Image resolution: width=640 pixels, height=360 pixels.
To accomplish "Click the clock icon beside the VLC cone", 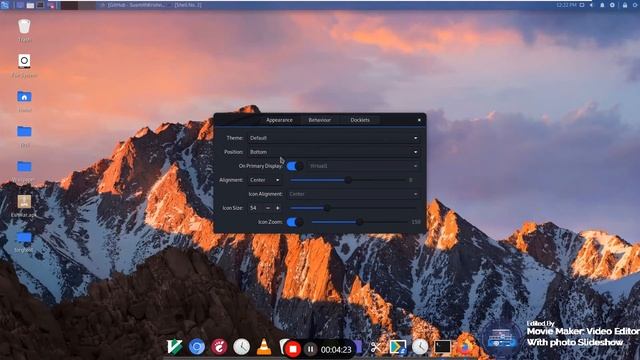I will click(x=241, y=347).
